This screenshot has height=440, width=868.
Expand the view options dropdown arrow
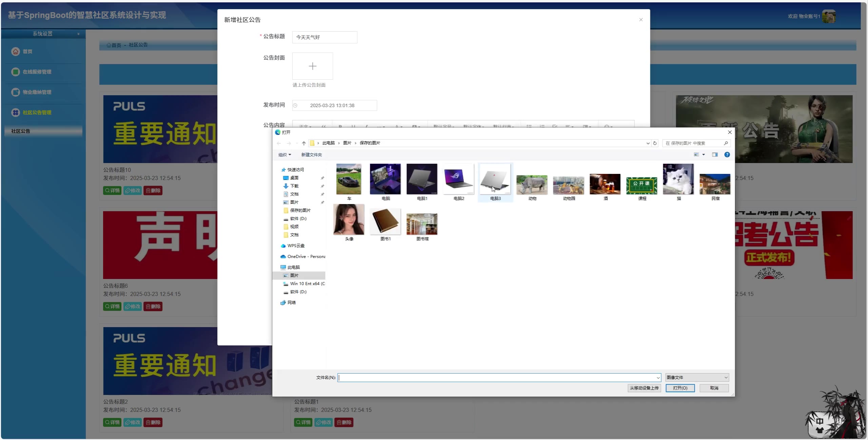tap(704, 155)
